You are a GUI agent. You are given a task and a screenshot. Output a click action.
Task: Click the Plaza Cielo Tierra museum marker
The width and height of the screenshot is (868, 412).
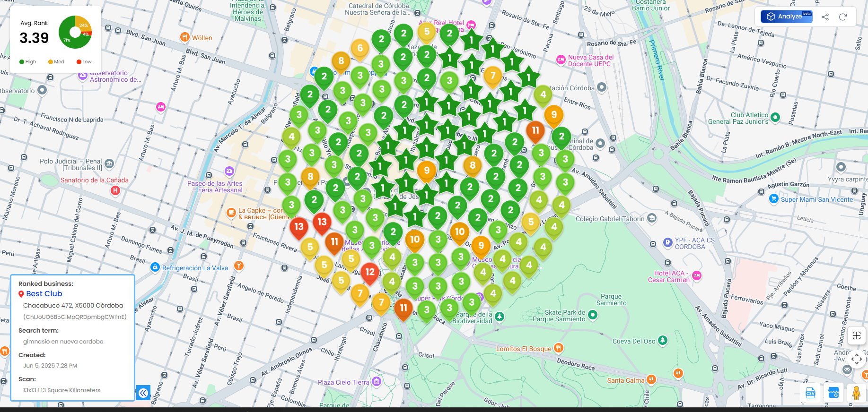click(377, 381)
